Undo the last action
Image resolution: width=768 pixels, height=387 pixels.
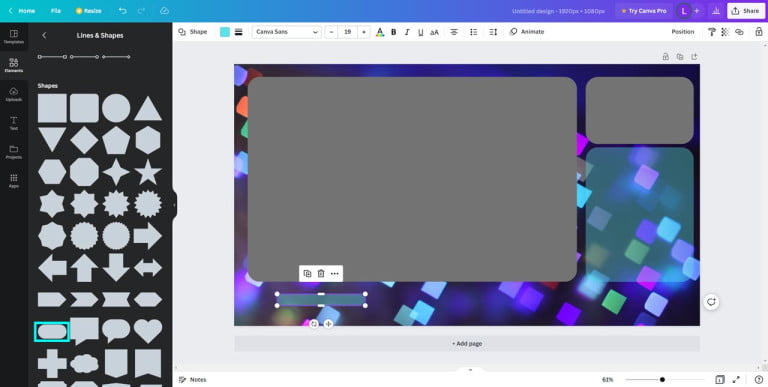[x=122, y=11]
